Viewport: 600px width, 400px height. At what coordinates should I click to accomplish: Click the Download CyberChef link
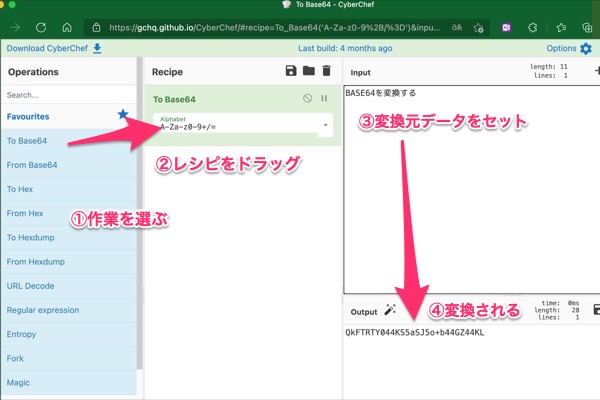[46, 48]
